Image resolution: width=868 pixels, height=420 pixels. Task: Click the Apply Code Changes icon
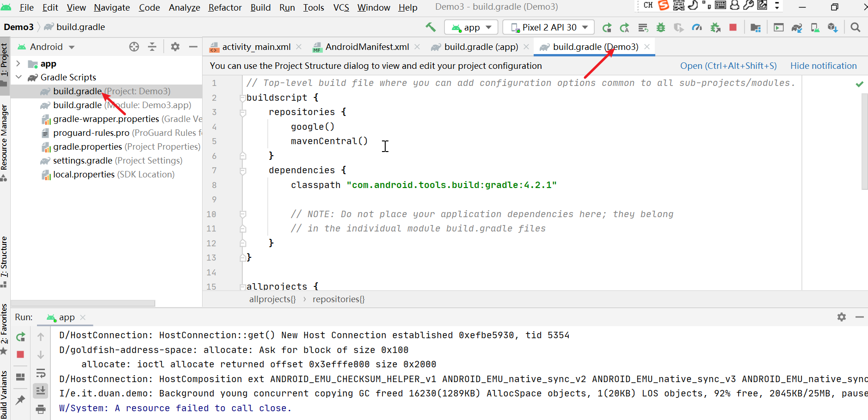tap(643, 28)
